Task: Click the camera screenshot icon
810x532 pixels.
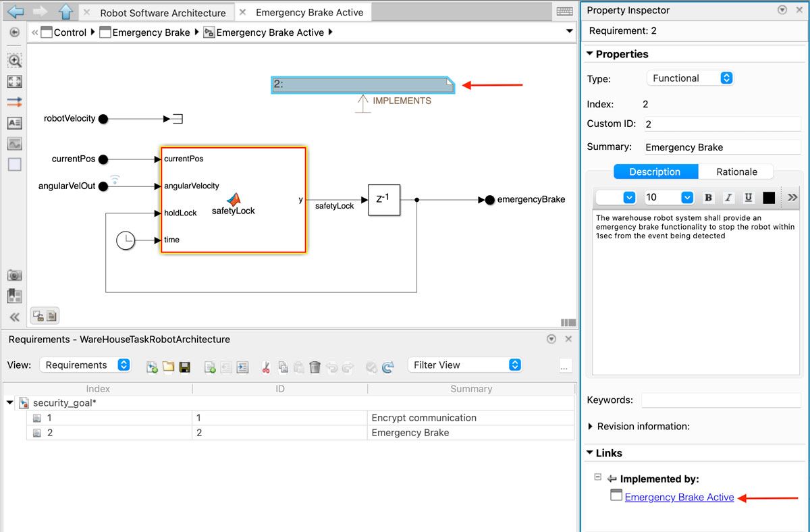Action: [x=14, y=275]
